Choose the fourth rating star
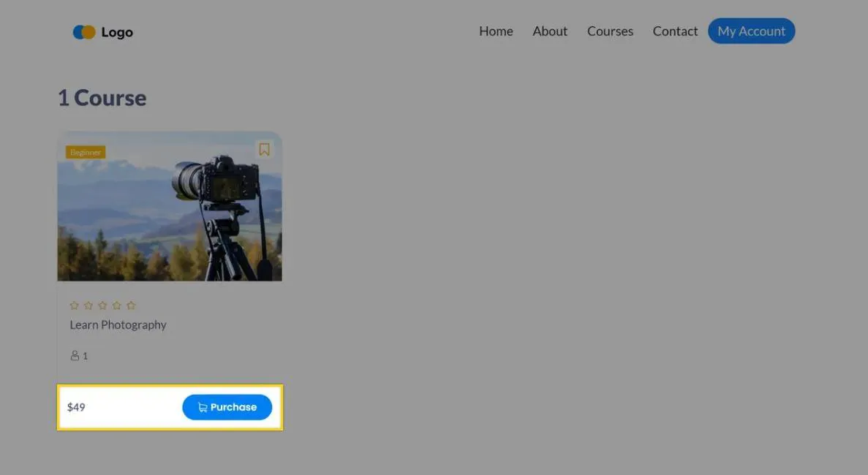The width and height of the screenshot is (868, 475). tap(117, 305)
